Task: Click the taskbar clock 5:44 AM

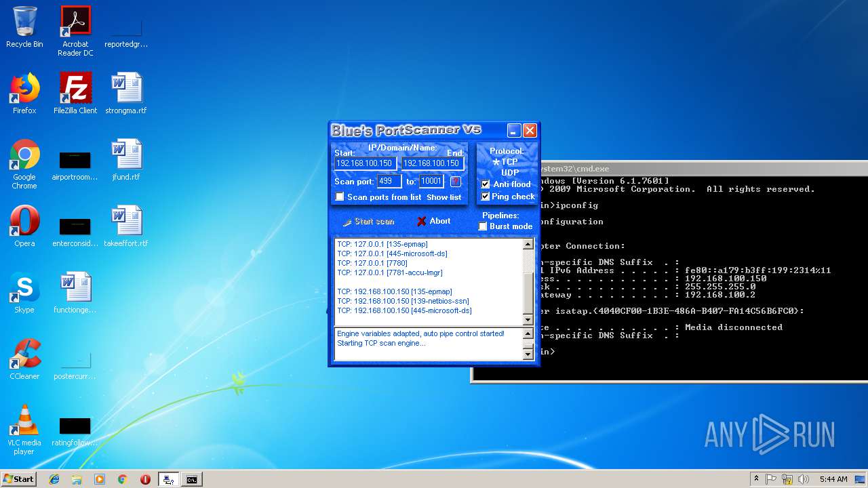Action: point(833,479)
